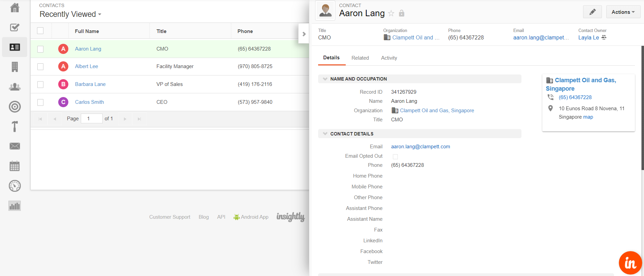Image resolution: width=644 pixels, height=276 pixels.
Task: Open the API footer link
Action: click(221, 217)
